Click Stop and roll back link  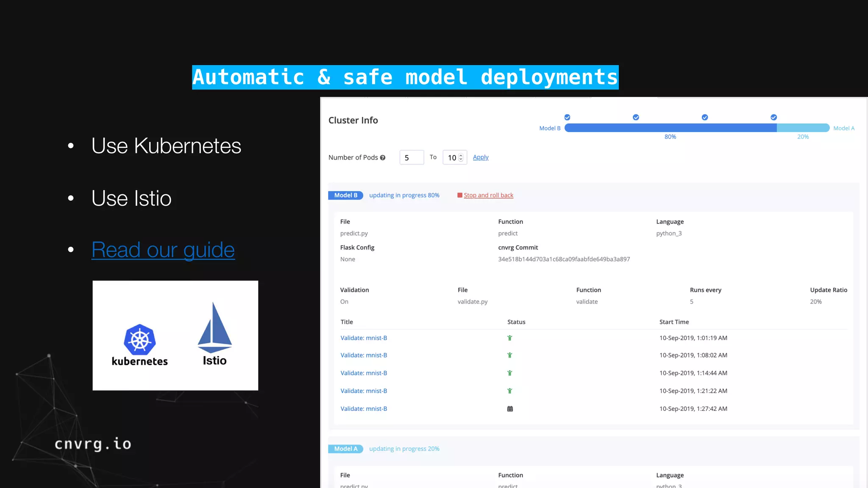coord(488,195)
